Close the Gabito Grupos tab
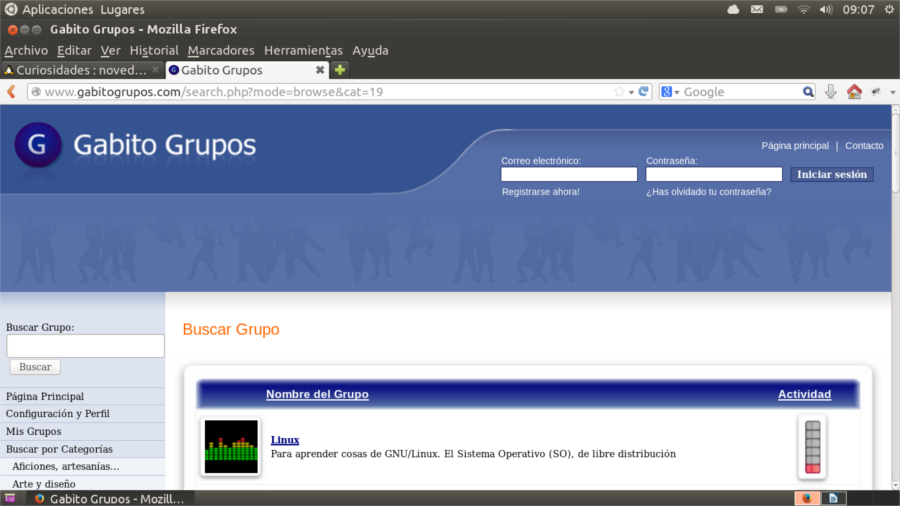The width and height of the screenshot is (900, 506). pyautogui.click(x=320, y=70)
